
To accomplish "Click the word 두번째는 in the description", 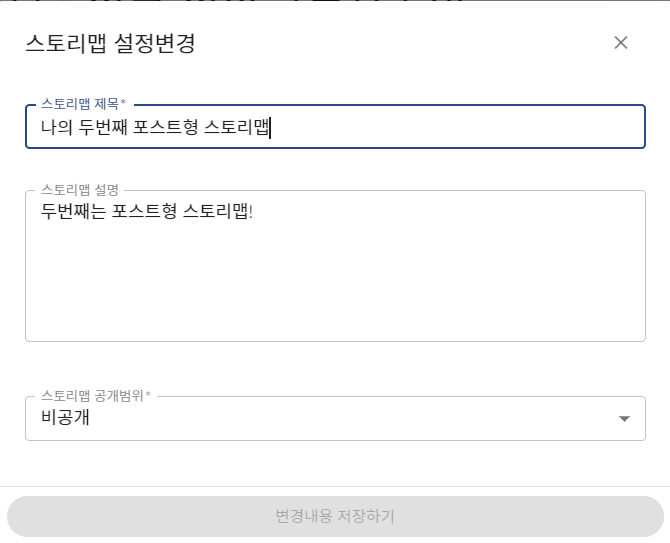I will tap(75, 212).
